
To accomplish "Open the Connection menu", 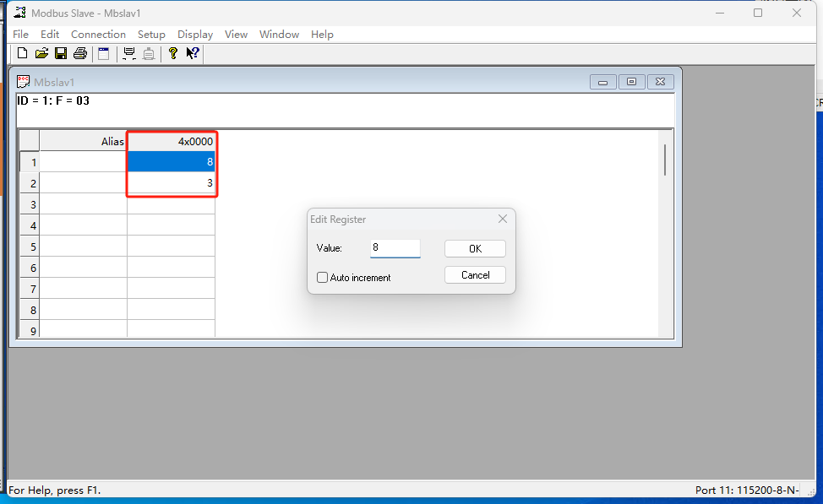I will pos(98,35).
